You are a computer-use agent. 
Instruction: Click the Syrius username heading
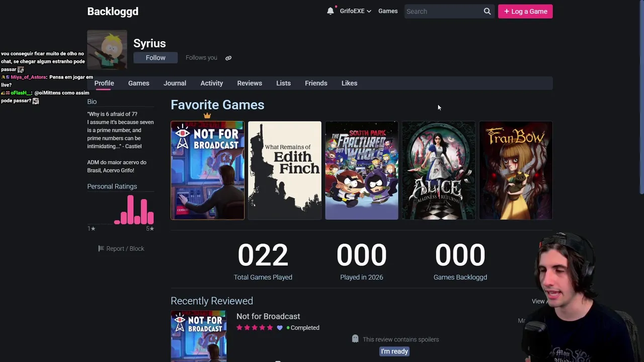pyautogui.click(x=149, y=43)
